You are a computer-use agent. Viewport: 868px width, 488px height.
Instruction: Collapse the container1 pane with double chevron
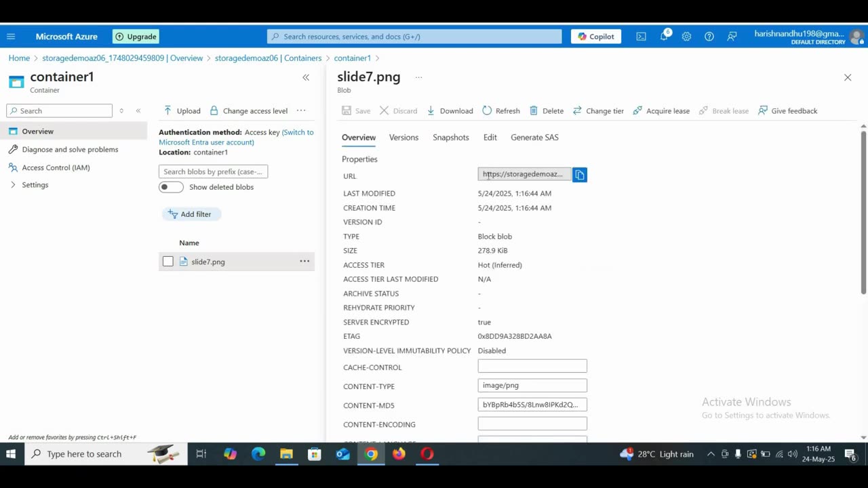[x=306, y=78]
